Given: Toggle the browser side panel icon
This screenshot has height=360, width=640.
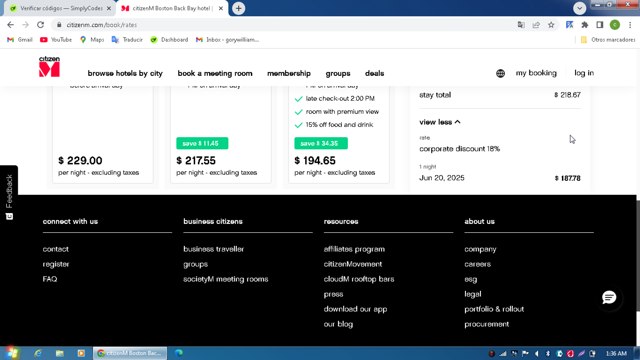Looking at the screenshot, I should pos(600,25).
